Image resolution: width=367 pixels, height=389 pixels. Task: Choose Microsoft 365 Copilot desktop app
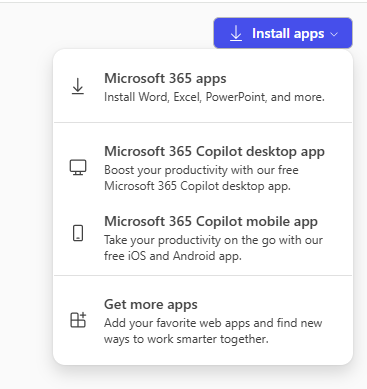point(203,168)
